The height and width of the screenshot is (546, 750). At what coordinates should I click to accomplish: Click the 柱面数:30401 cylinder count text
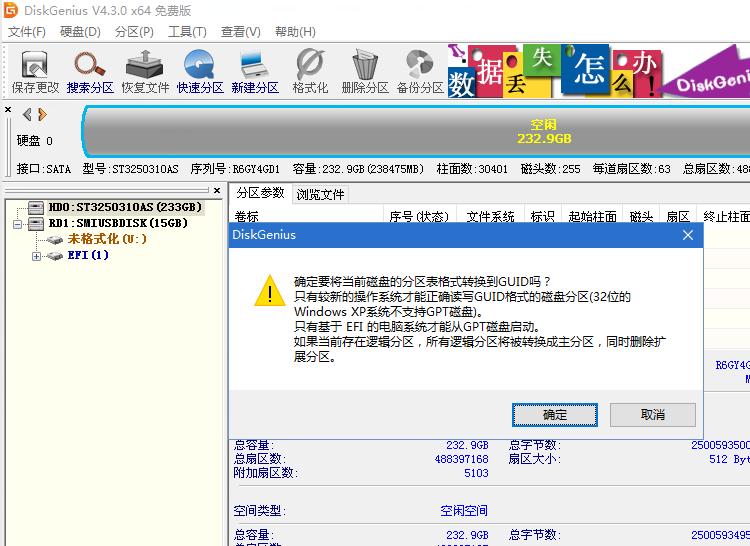pos(472,169)
